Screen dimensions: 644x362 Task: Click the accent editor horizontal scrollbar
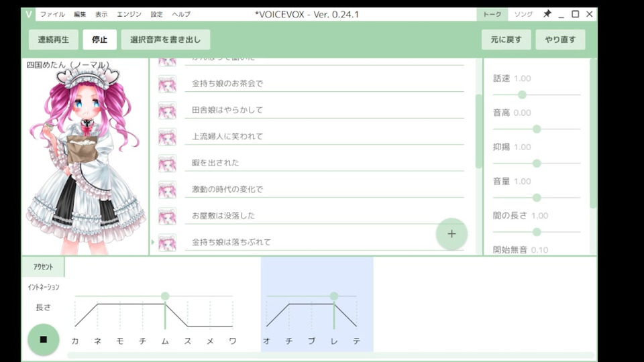coord(331,355)
